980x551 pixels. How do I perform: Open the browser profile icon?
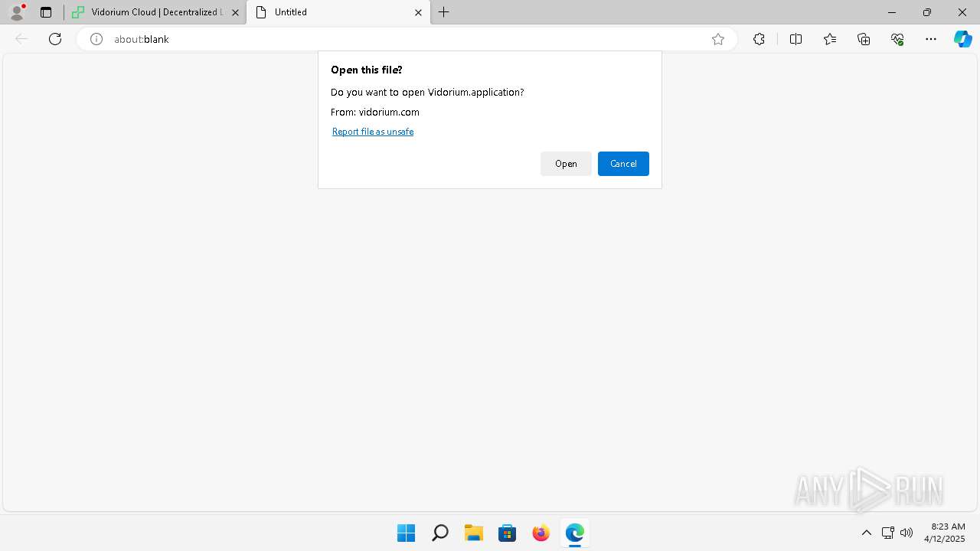tap(17, 12)
